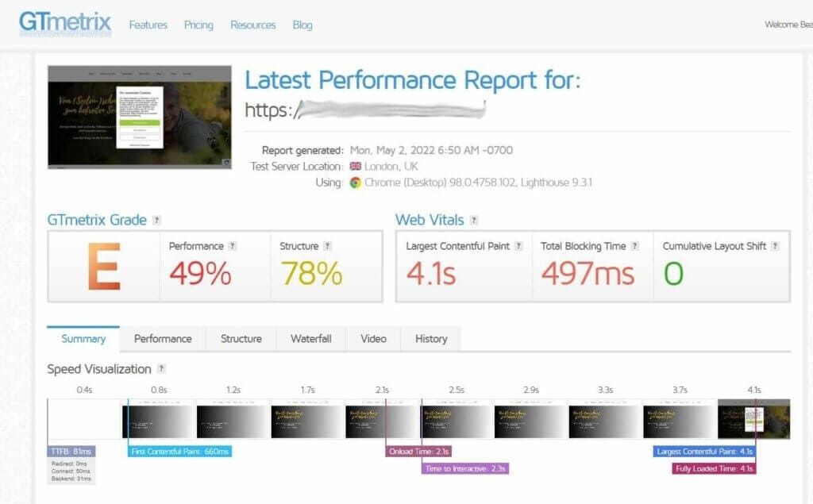This screenshot has height=504, width=813.
Task: Click the UK flag icon
Action: coord(355,167)
